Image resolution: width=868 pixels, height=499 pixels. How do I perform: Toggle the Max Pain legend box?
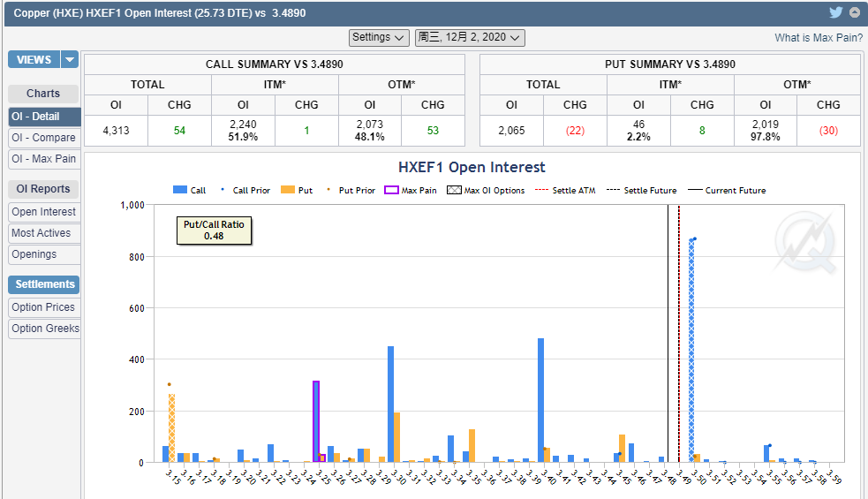tap(391, 190)
